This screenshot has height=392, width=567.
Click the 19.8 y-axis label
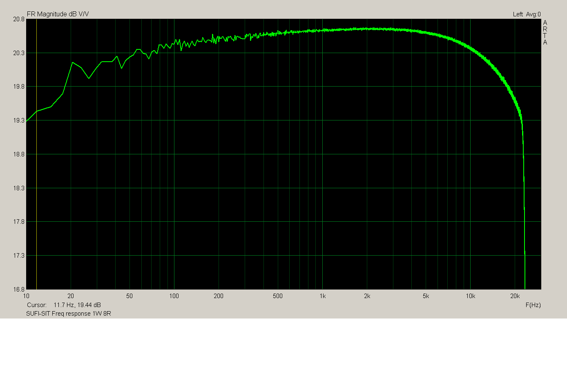tap(19, 87)
